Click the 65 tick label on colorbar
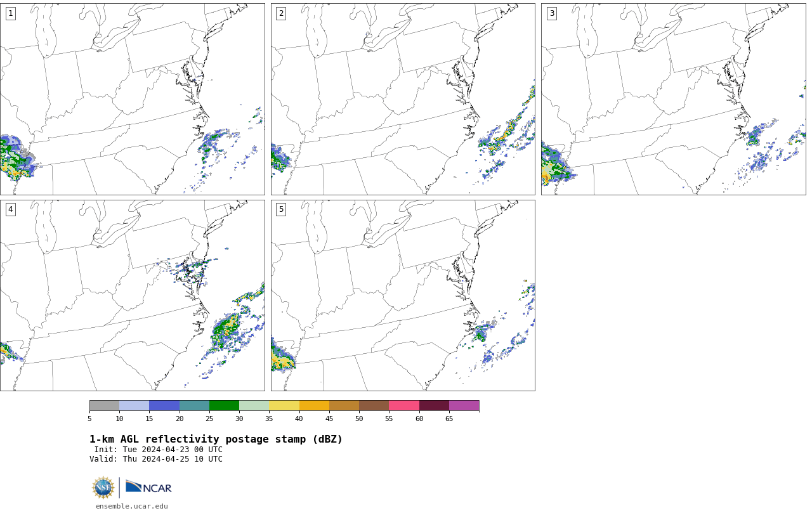This screenshot has width=812, height=513. pyautogui.click(x=449, y=419)
